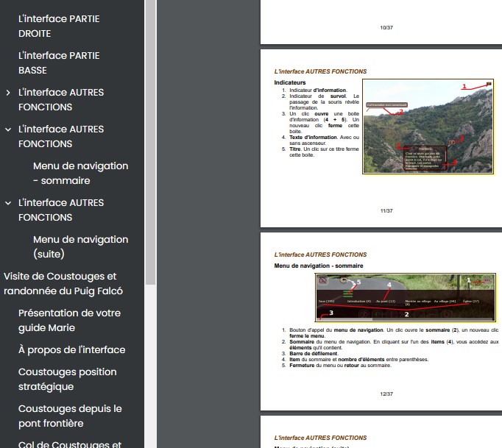
Task: Click page number 12/37
Action: point(386,394)
